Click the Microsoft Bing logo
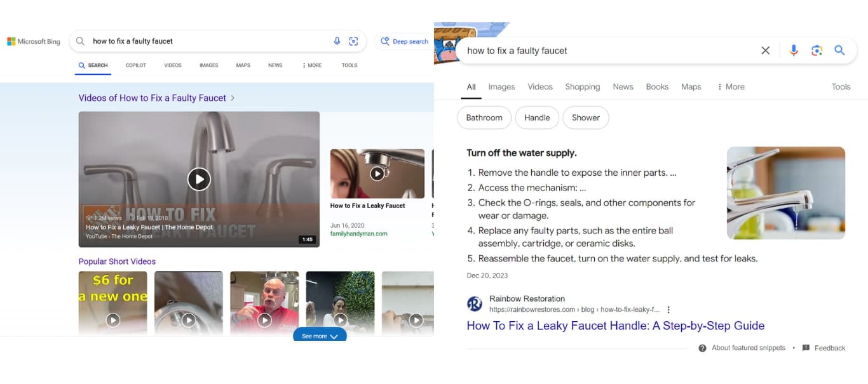 tap(32, 41)
